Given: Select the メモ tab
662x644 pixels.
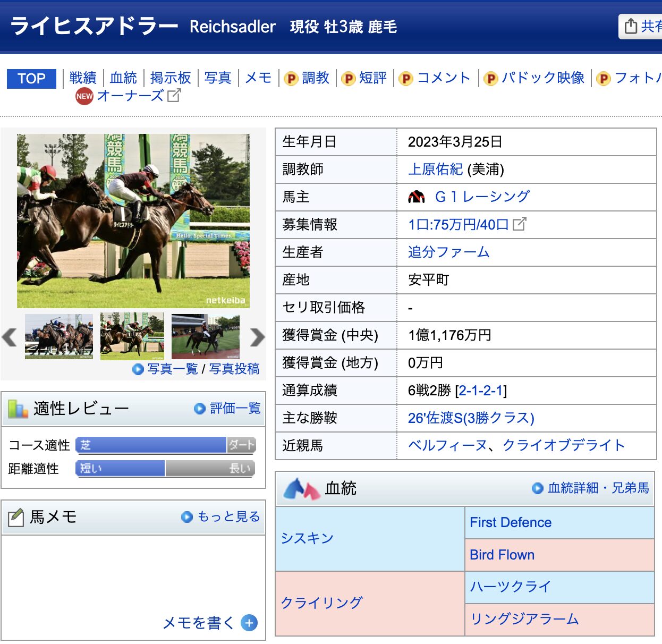Looking at the screenshot, I should pyautogui.click(x=258, y=78).
